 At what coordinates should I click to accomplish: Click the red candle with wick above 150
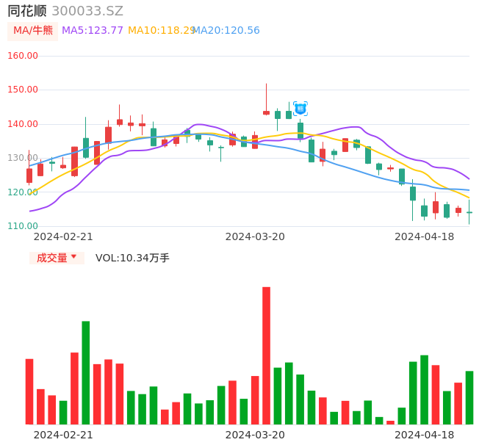(x=266, y=99)
